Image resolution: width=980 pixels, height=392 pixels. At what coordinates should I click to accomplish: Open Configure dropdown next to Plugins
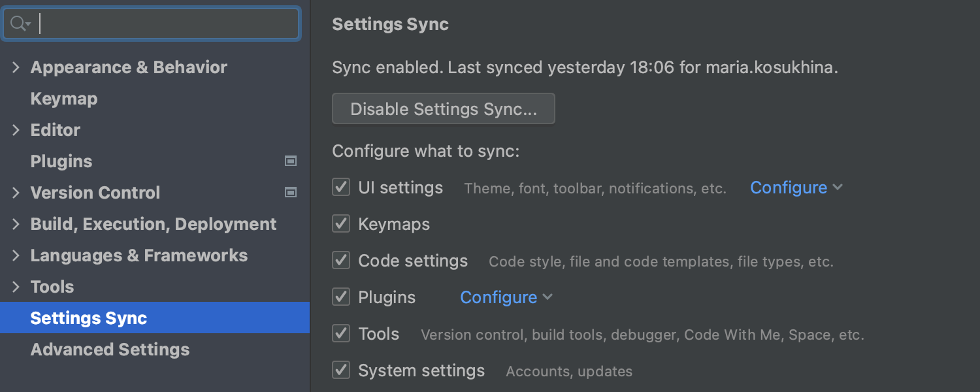click(506, 297)
